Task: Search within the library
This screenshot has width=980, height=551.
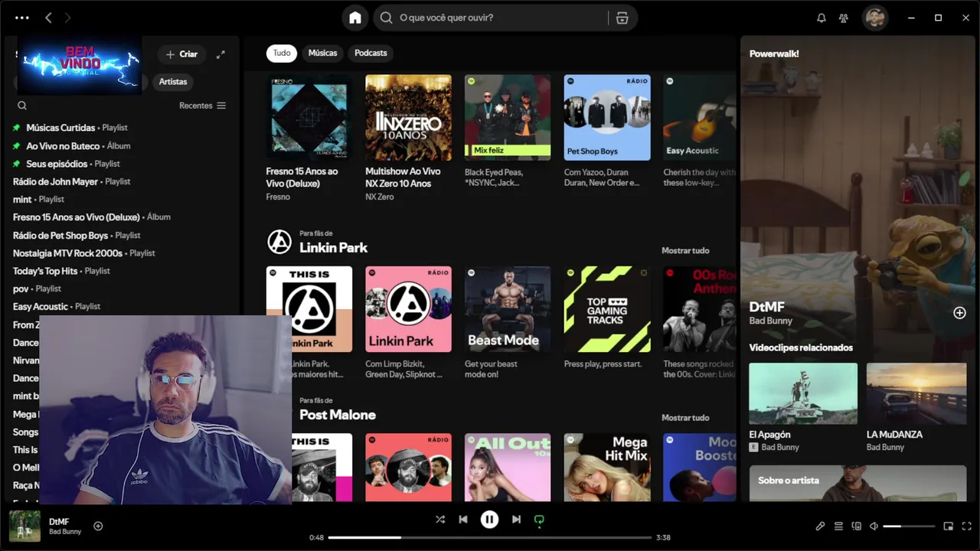Action: (x=22, y=106)
